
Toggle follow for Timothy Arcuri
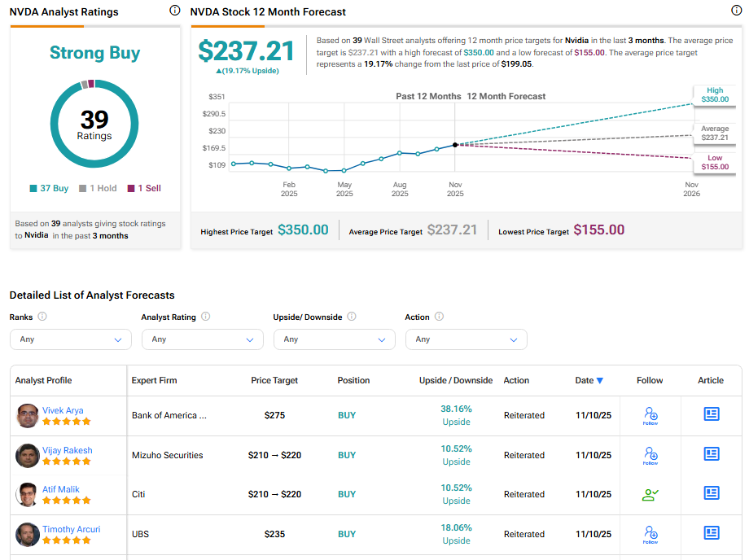pyautogui.click(x=650, y=534)
